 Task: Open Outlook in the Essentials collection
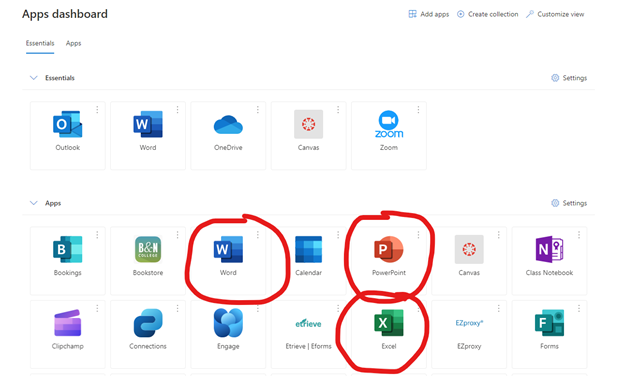68,136
